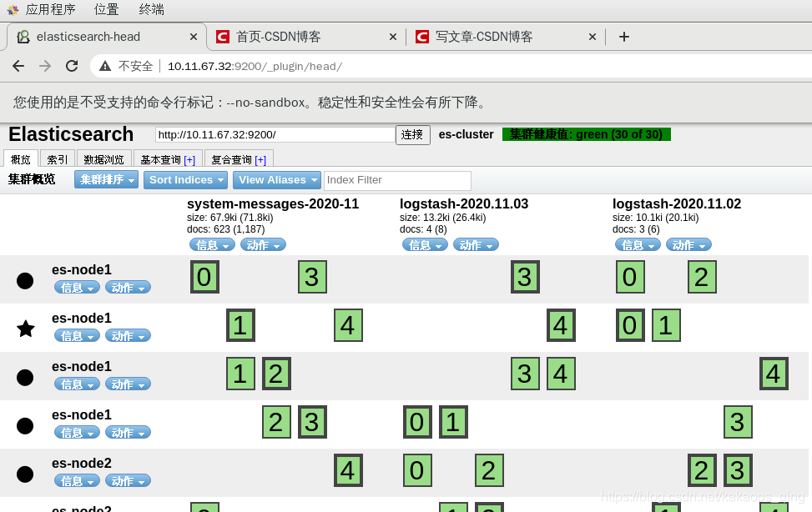Click system-messages shard 0 in first es-node1 row
This screenshot has height=512, width=812.
pyautogui.click(x=204, y=277)
